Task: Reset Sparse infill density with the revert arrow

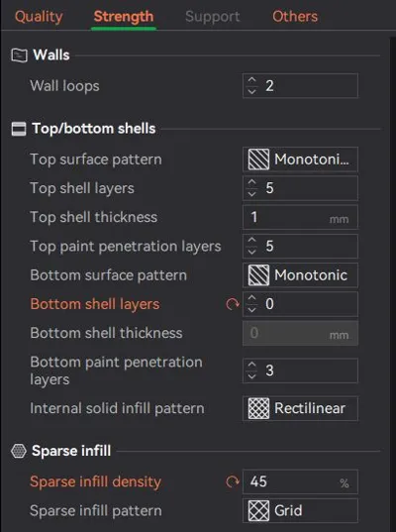Action: tap(233, 481)
